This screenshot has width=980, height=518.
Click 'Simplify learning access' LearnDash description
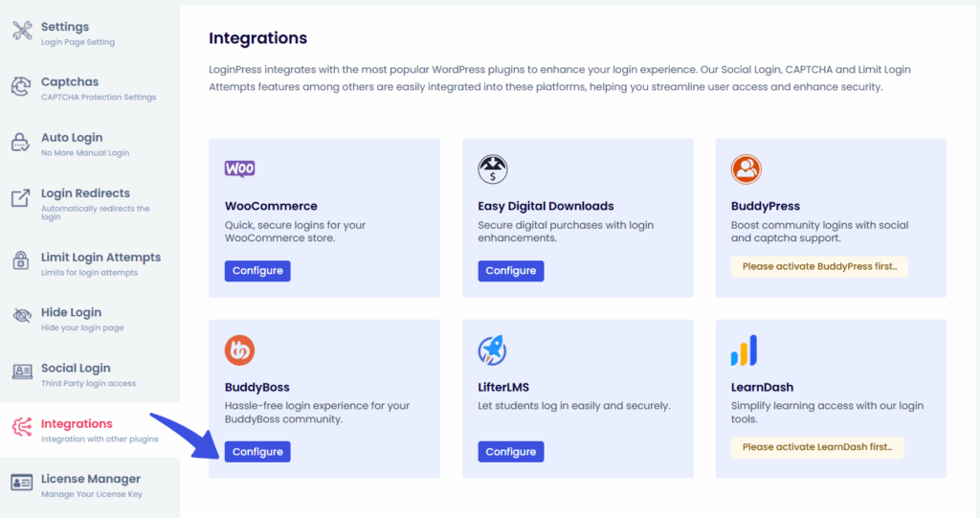point(827,413)
